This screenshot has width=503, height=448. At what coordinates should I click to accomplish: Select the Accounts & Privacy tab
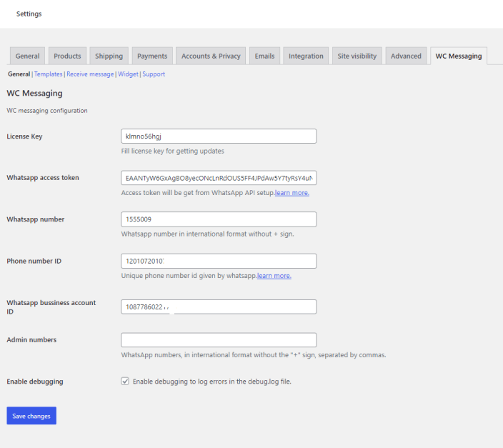tap(211, 56)
